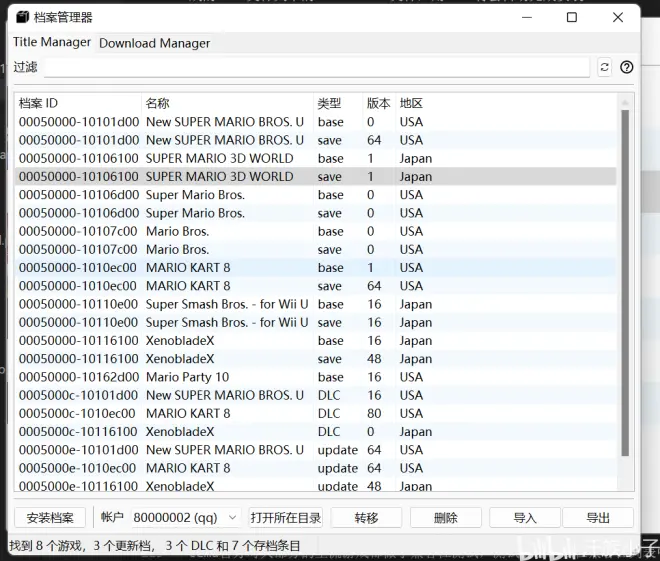Click the 安装档案 install button

click(50, 517)
